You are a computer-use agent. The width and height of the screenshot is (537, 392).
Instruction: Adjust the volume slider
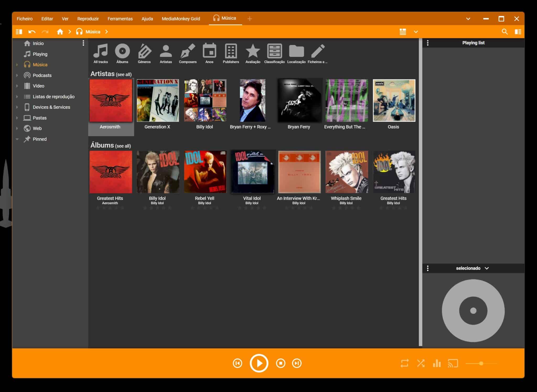tap(482, 363)
